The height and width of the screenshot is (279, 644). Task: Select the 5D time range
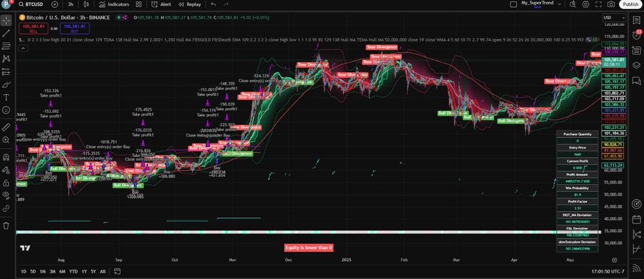coord(33,271)
